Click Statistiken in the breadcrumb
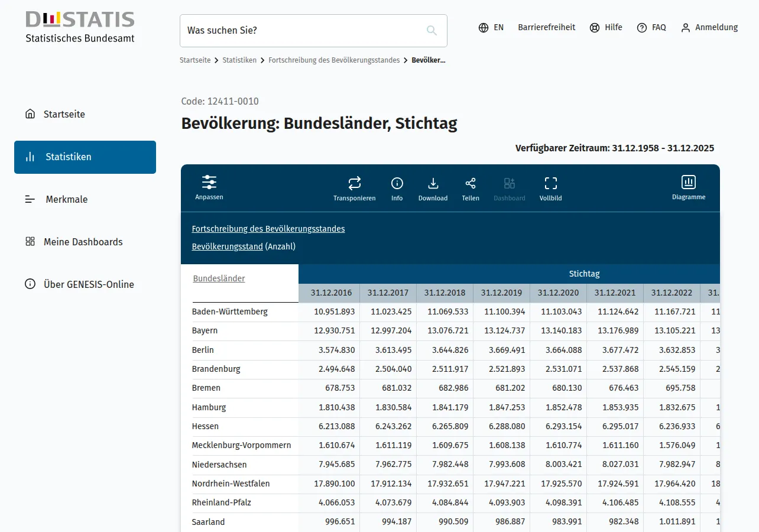The height and width of the screenshot is (532, 759). pyautogui.click(x=239, y=60)
